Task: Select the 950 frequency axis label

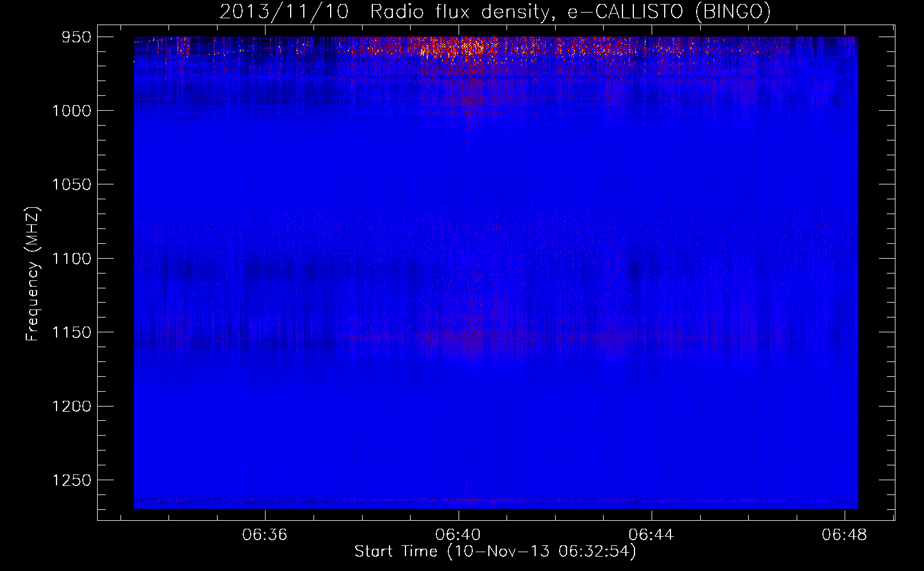Action: 77,37
